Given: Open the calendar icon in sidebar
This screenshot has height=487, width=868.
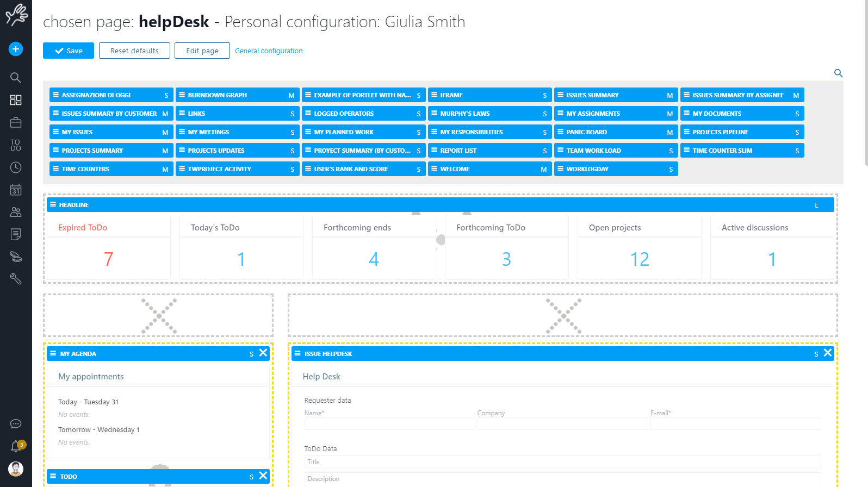Looking at the screenshot, I should tap(16, 190).
